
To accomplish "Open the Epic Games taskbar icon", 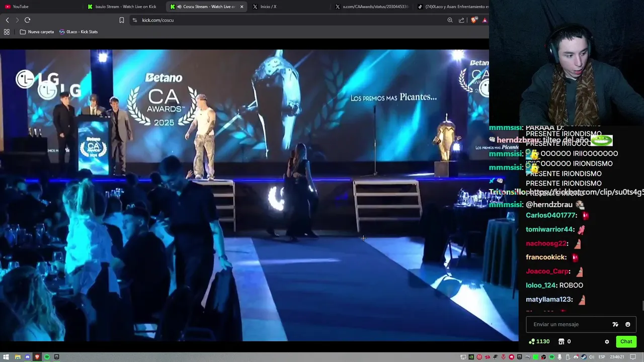I will click(56, 357).
